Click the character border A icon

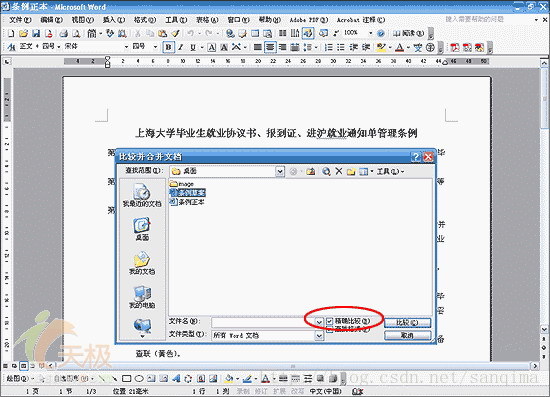(212, 47)
